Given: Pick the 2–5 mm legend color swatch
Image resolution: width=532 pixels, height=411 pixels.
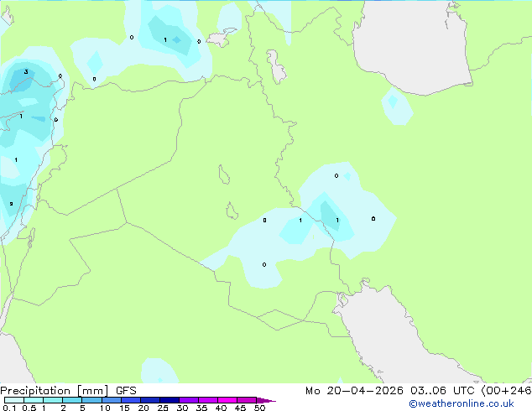Looking at the screenshot, I should (72, 400).
